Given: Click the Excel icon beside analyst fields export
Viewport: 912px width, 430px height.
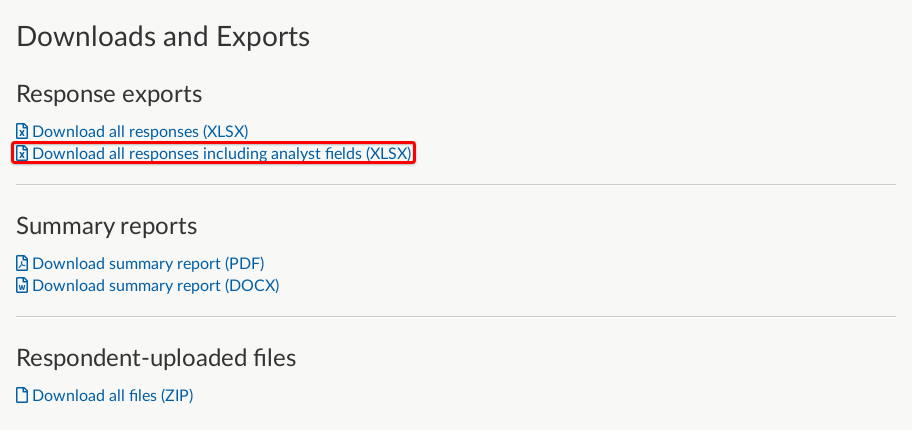Looking at the screenshot, I should coord(22,154).
